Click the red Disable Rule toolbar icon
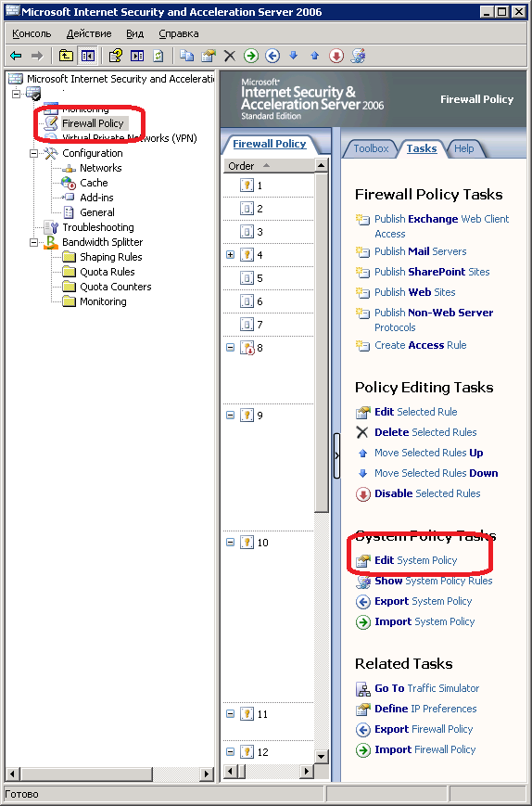 click(x=336, y=56)
